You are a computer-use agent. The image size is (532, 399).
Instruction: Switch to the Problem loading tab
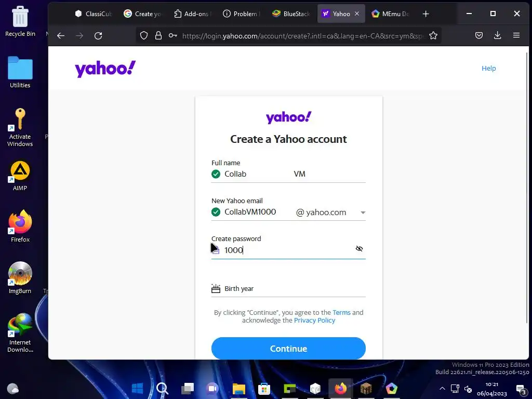click(x=242, y=14)
